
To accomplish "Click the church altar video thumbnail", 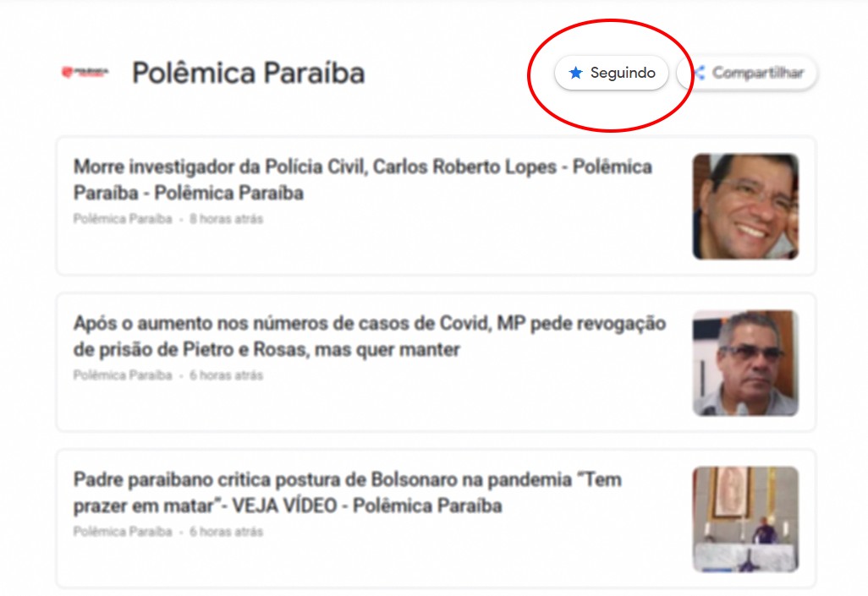I will click(x=745, y=519).
